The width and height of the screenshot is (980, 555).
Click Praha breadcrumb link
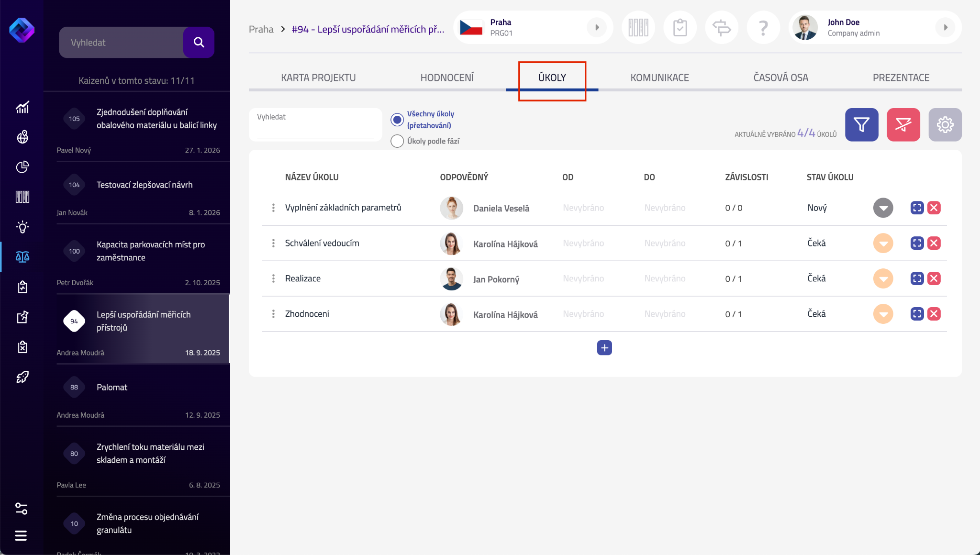click(261, 29)
